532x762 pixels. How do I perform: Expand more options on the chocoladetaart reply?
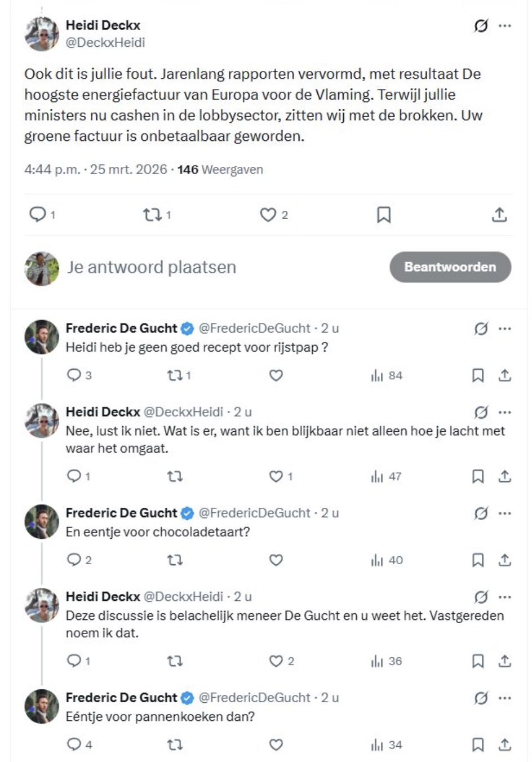[x=505, y=513]
